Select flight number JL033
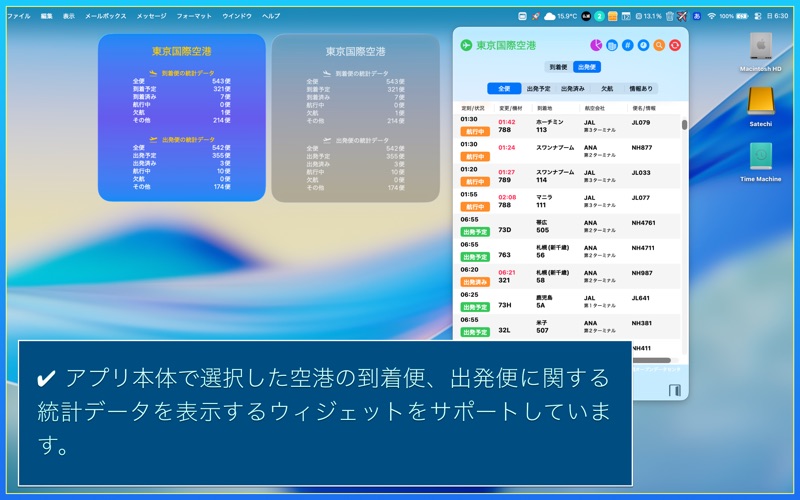Screen dimensions: 800x500 [641, 173]
